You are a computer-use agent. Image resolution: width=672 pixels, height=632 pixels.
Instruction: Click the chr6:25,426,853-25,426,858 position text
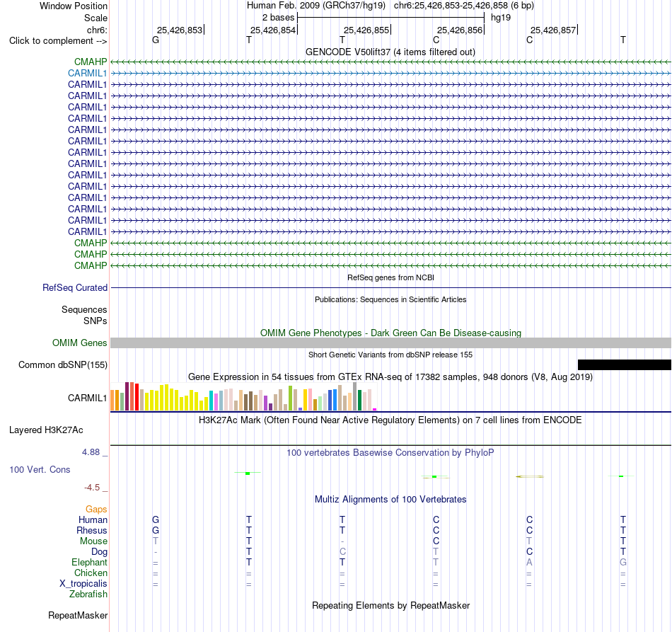464,6
